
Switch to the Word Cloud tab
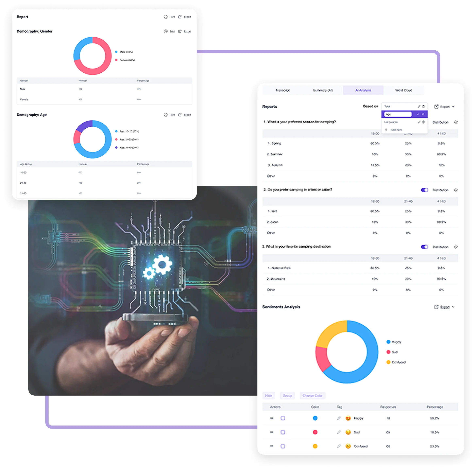tap(404, 90)
